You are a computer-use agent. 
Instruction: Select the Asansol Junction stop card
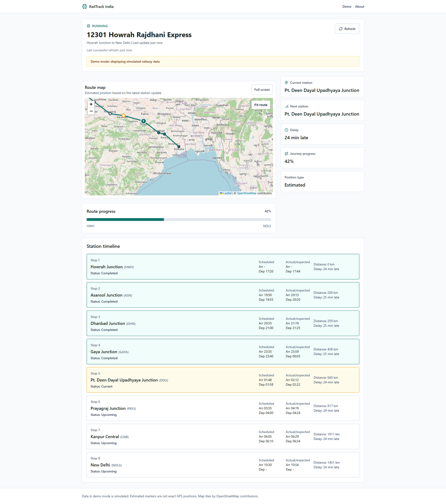tap(223, 295)
